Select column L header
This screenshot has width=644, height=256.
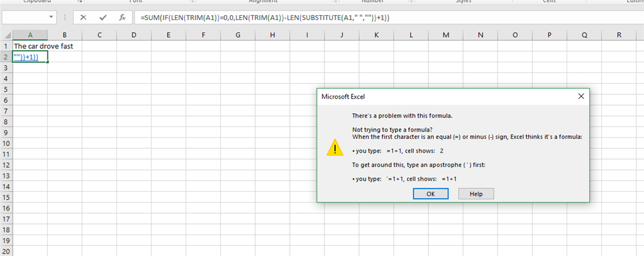411,35
